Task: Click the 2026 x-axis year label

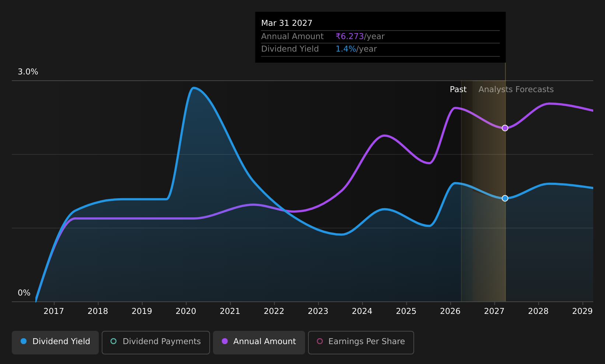Action: tap(450, 311)
